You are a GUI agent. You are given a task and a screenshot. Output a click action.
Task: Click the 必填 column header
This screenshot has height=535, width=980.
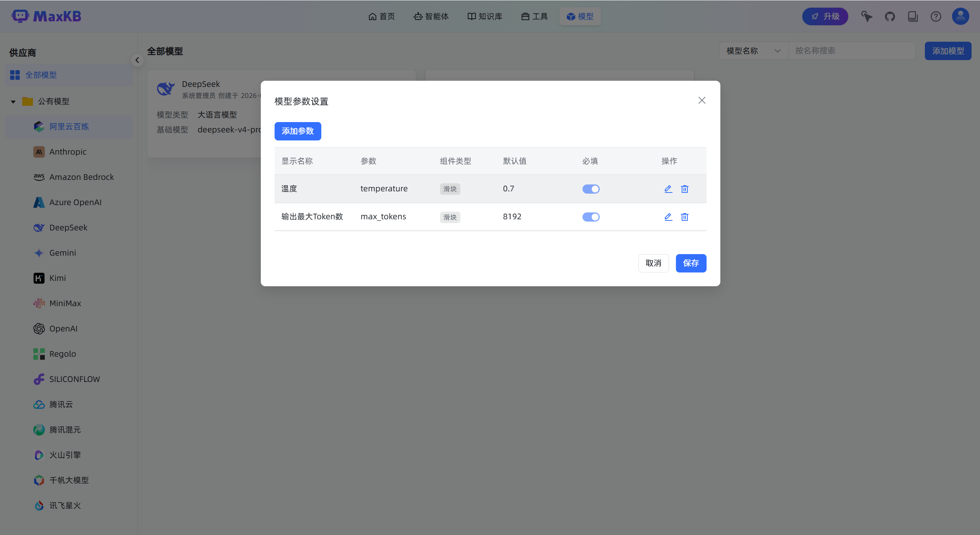[590, 161]
